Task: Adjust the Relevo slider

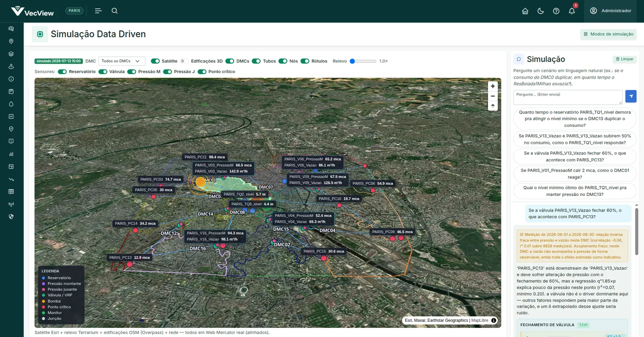Action: (363, 61)
